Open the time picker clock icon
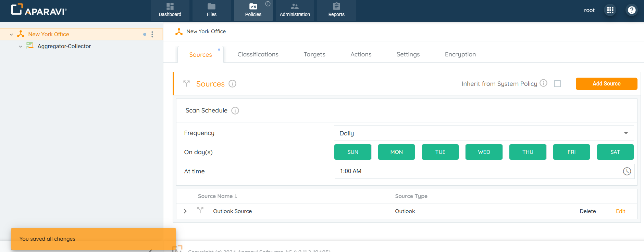Image resolution: width=644 pixels, height=252 pixels. (x=627, y=171)
